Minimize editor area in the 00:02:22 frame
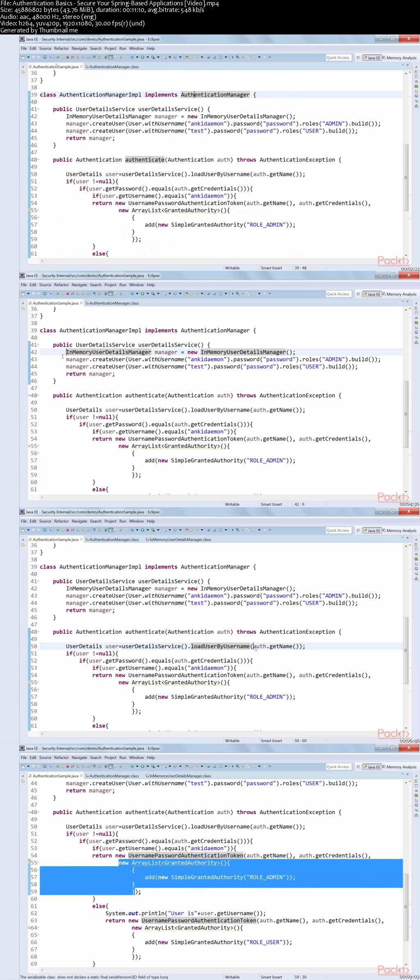Image resolution: width=420 pixels, height=980 pixels. (x=402, y=66)
